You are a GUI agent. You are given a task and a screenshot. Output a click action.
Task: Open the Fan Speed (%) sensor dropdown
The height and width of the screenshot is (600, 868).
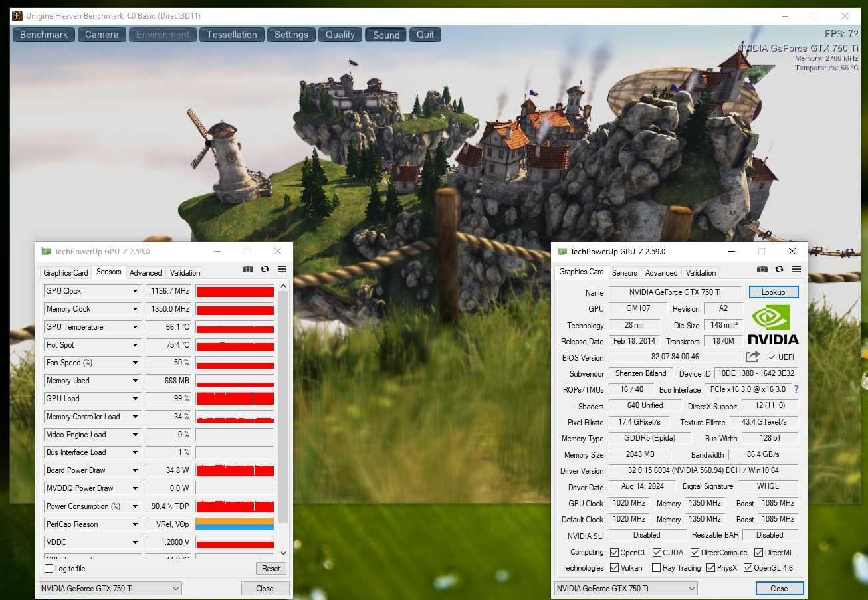(135, 363)
